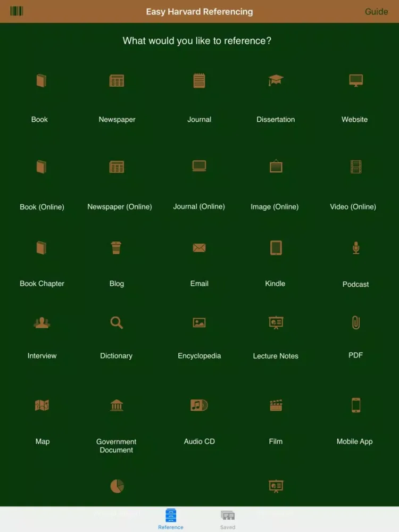Viewport: 399px width, 532px height.
Task: Click the Newspaper label
Action: 117,120
